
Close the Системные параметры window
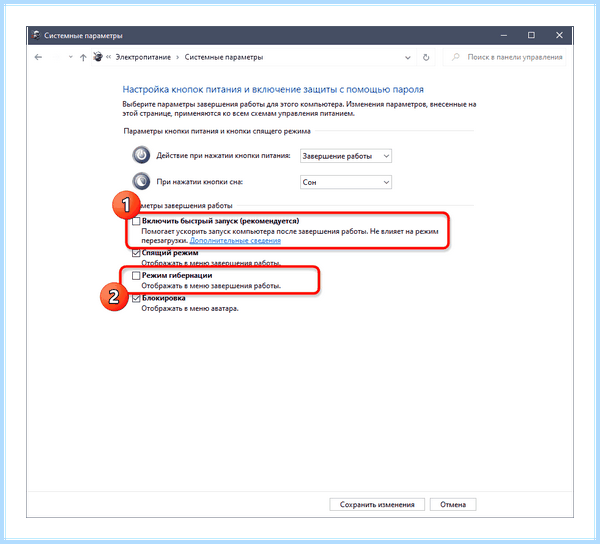[x=559, y=35]
